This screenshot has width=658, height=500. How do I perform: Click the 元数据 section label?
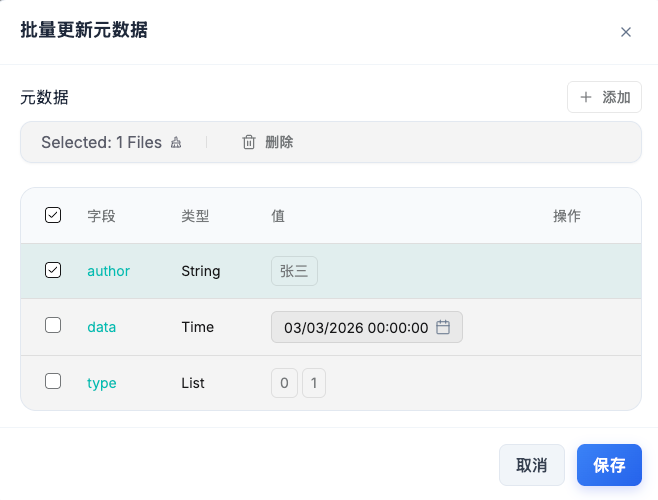(44, 97)
